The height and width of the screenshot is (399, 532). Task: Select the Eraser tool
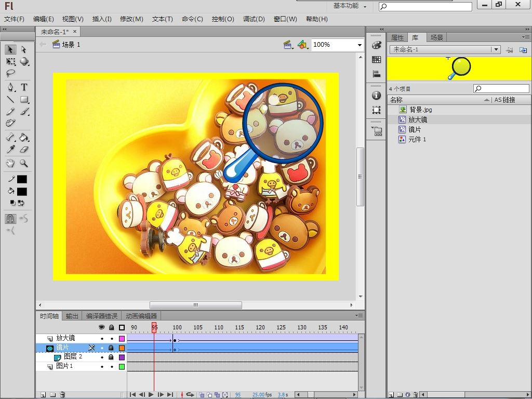24,149
